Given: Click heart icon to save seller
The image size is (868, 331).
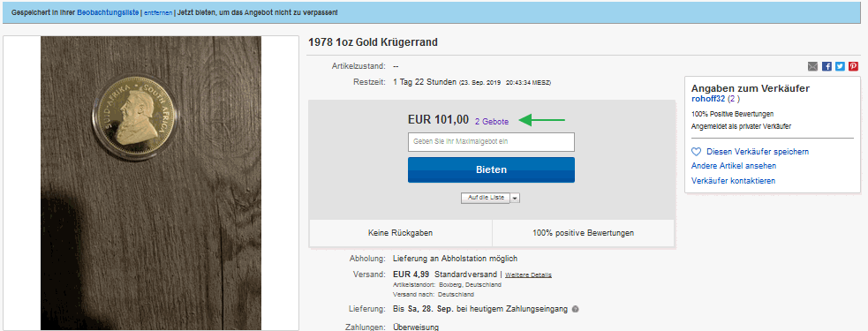Looking at the screenshot, I should 697,152.
